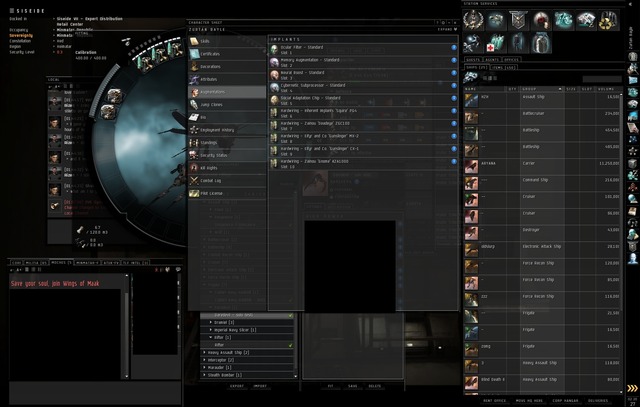
Task: Expand the Stealth Bomber fittings group
Action: [204, 375]
